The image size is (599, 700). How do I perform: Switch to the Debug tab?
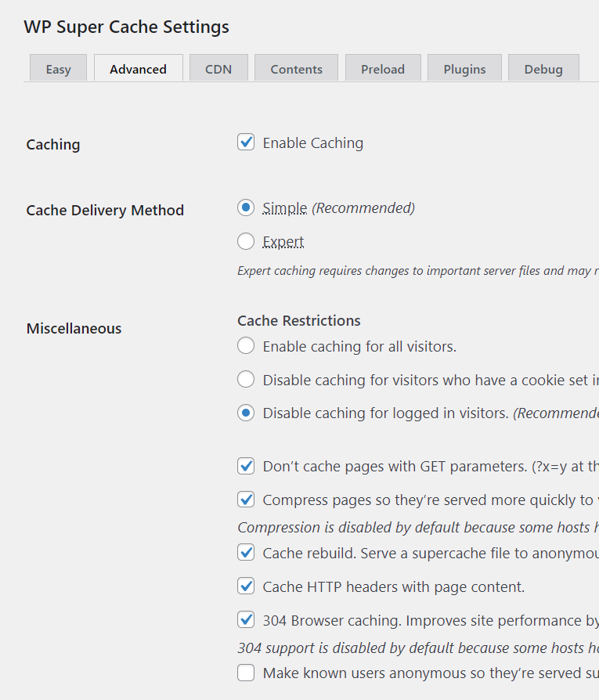click(543, 68)
